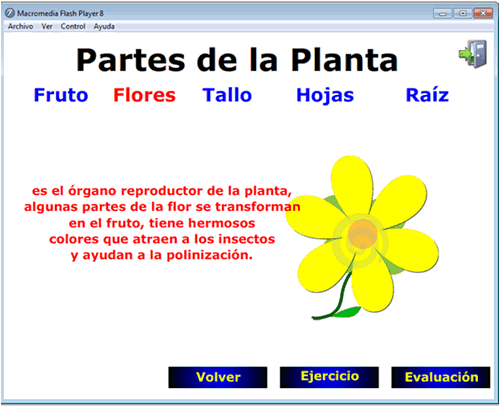Image resolution: width=500 pixels, height=407 pixels.
Task: Click the yellow flower illustration
Action: pos(362,237)
